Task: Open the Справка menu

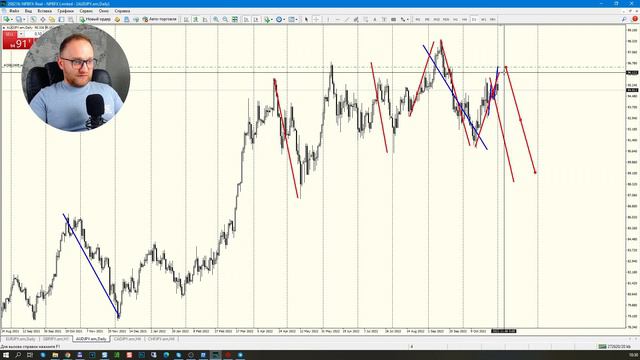Action: 122,11
